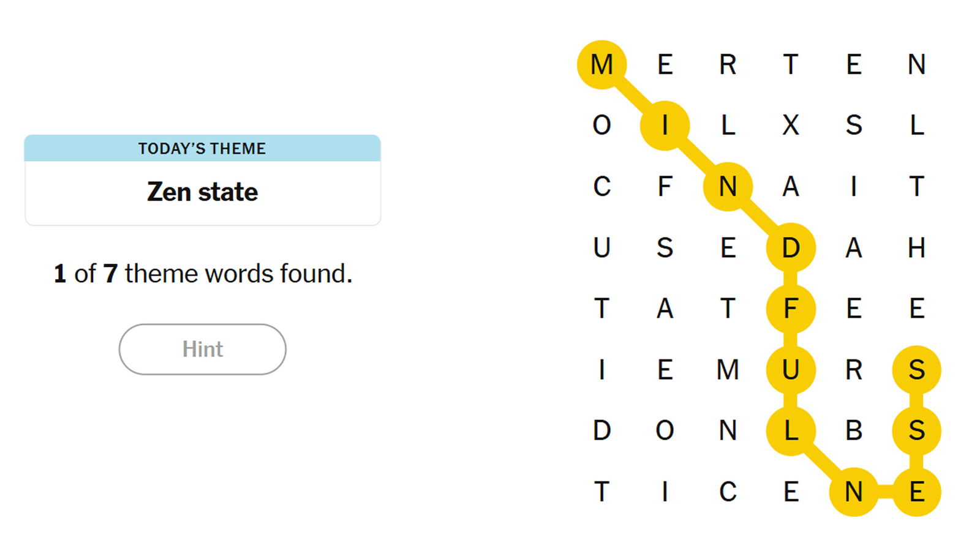The image size is (980, 551).
Task: Click the Hint button
Action: coord(202,349)
